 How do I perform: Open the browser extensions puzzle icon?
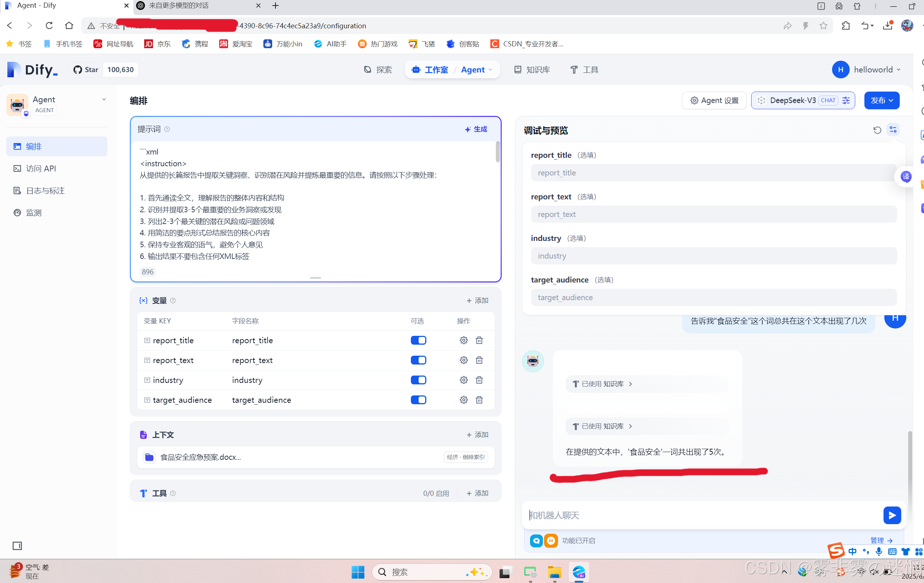(846, 26)
